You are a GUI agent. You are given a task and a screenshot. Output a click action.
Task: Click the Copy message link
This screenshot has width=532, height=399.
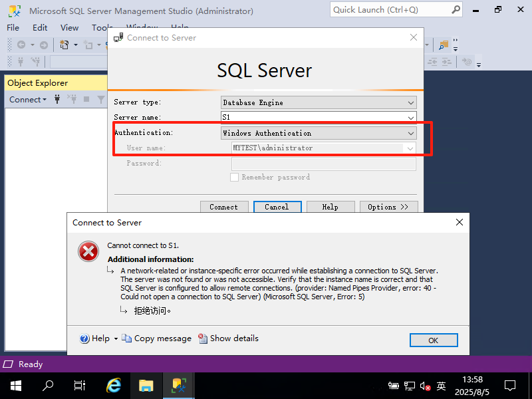162,338
